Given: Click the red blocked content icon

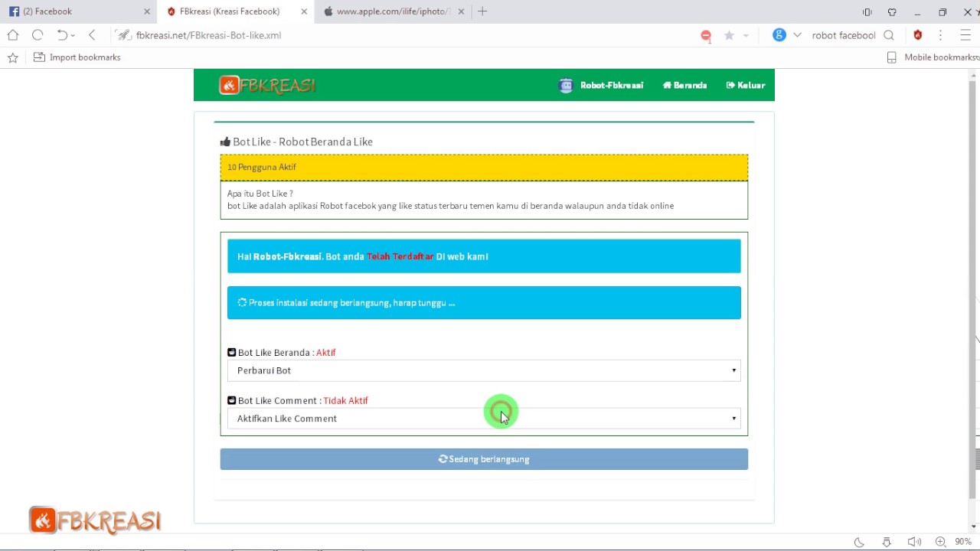Looking at the screenshot, I should click(x=706, y=35).
